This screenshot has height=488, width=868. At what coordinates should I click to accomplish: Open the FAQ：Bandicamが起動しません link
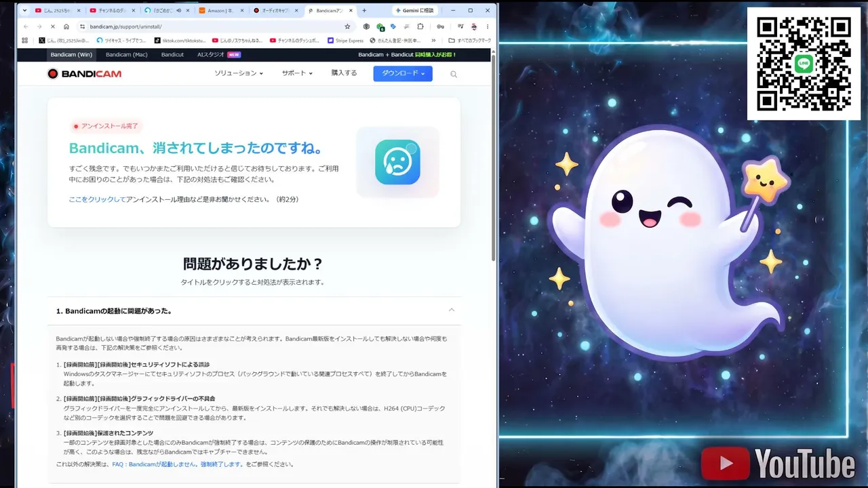click(x=154, y=464)
